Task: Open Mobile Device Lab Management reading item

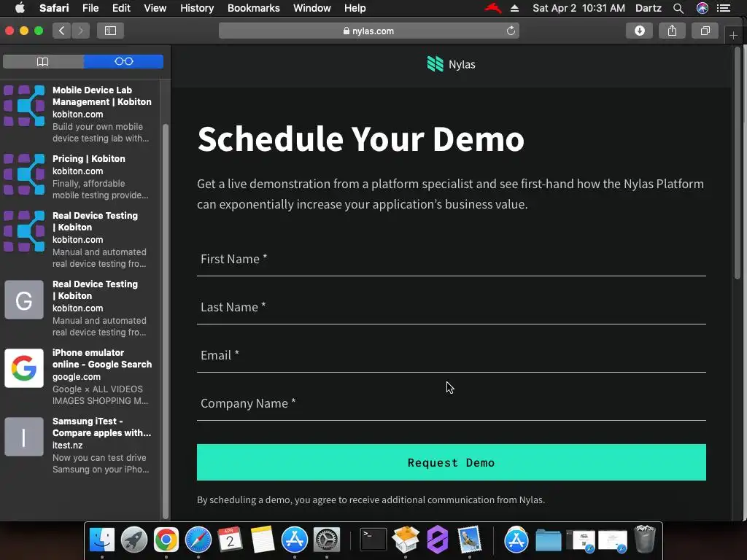Action: coord(80,114)
